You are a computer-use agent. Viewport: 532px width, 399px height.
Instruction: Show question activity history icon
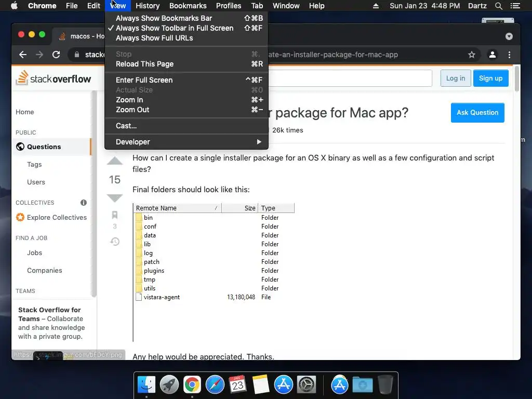pos(115,242)
